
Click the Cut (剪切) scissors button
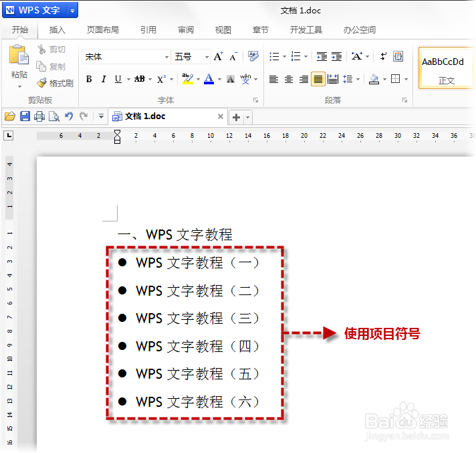coord(51,50)
